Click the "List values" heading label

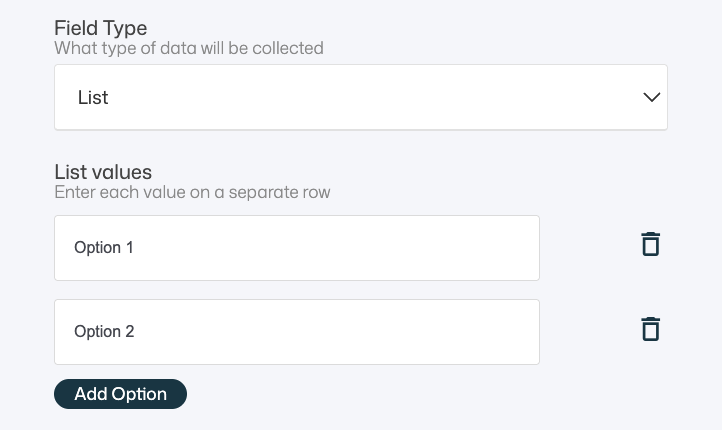pyautogui.click(x=103, y=172)
